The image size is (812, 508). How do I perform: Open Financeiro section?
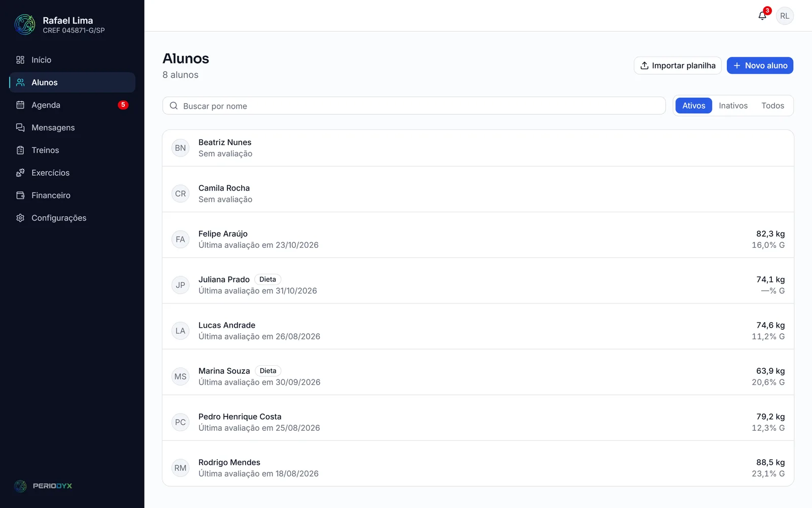tap(72, 196)
